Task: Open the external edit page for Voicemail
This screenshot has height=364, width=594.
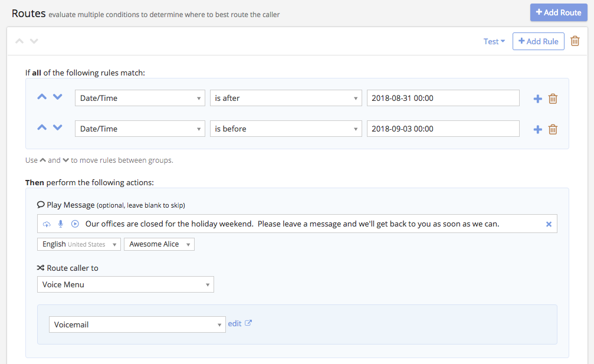Action: 247,323
